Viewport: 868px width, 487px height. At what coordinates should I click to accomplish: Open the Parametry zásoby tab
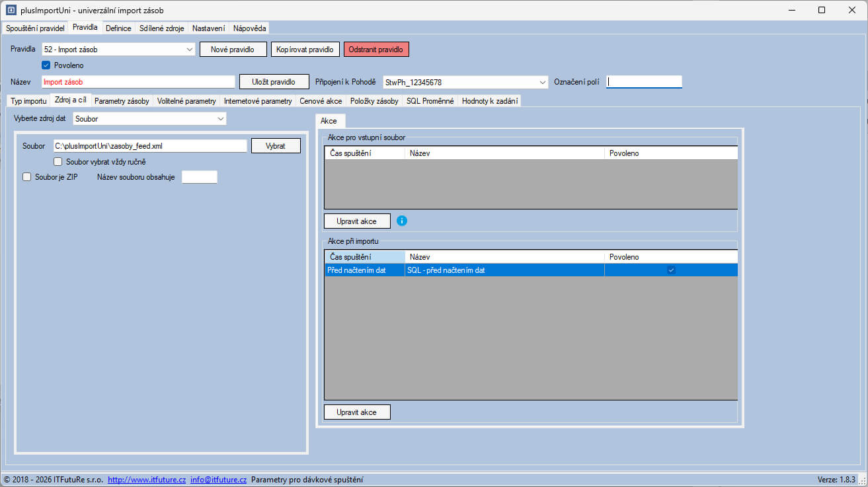tap(122, 101)
